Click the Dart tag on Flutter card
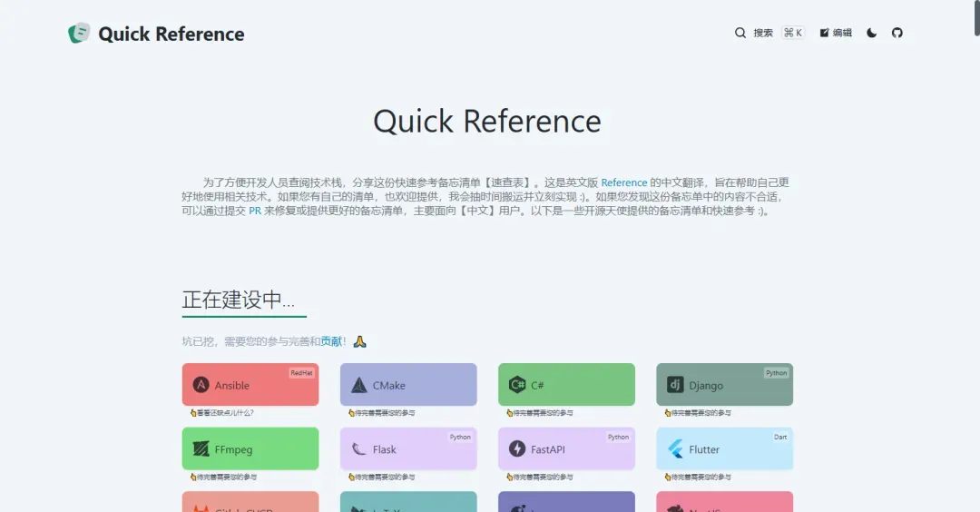 [x=780, y=437]
